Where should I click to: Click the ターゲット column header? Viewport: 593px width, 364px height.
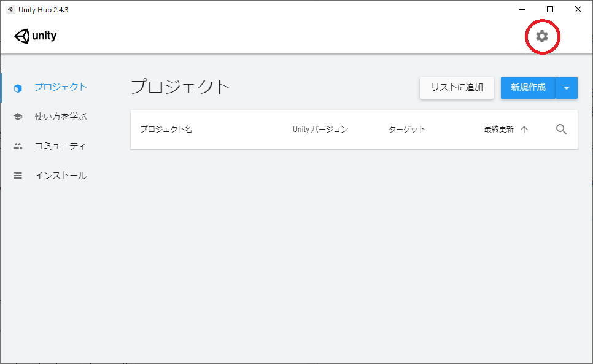coord(407,130)
